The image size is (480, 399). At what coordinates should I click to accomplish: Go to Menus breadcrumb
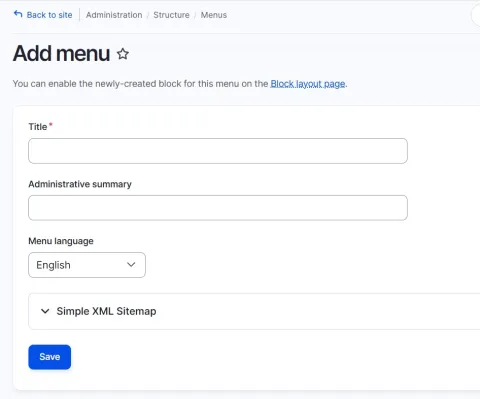point(214,15)
